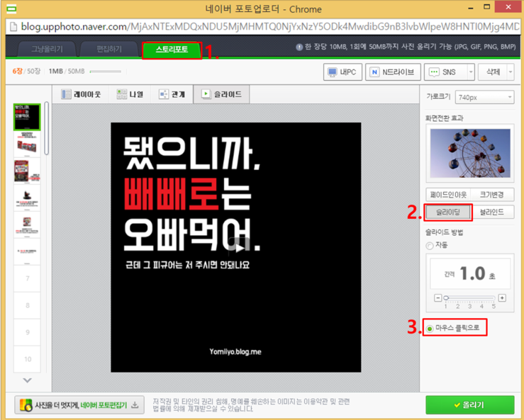Choose the 블라인드 transition button
524x420 pixels.
point(491,212)
